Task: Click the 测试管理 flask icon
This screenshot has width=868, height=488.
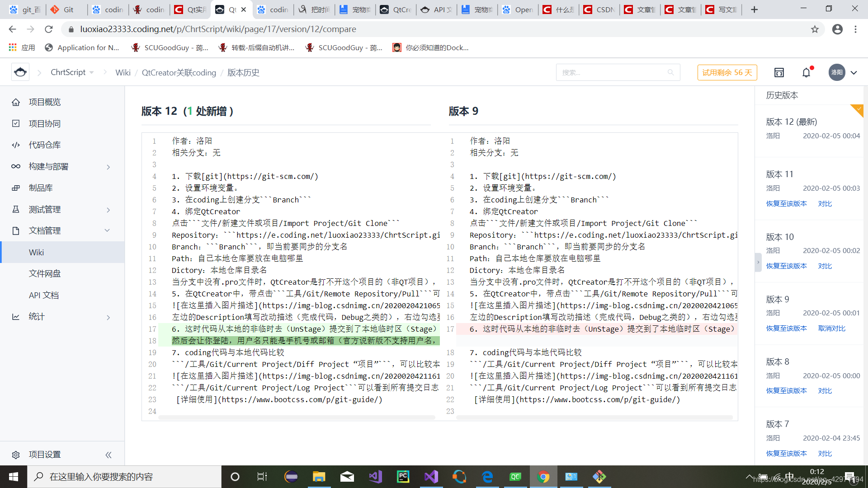Action: (16, 209)
